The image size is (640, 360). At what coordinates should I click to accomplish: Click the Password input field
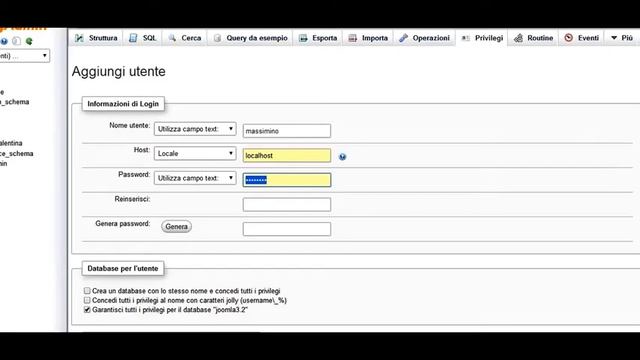point(287,180)
